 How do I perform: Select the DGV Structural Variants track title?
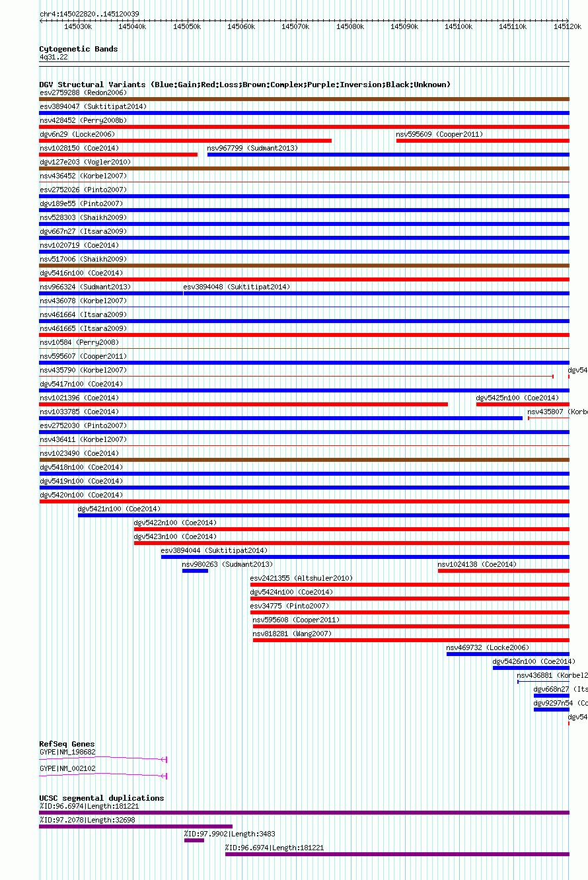(x=245, y=85)
